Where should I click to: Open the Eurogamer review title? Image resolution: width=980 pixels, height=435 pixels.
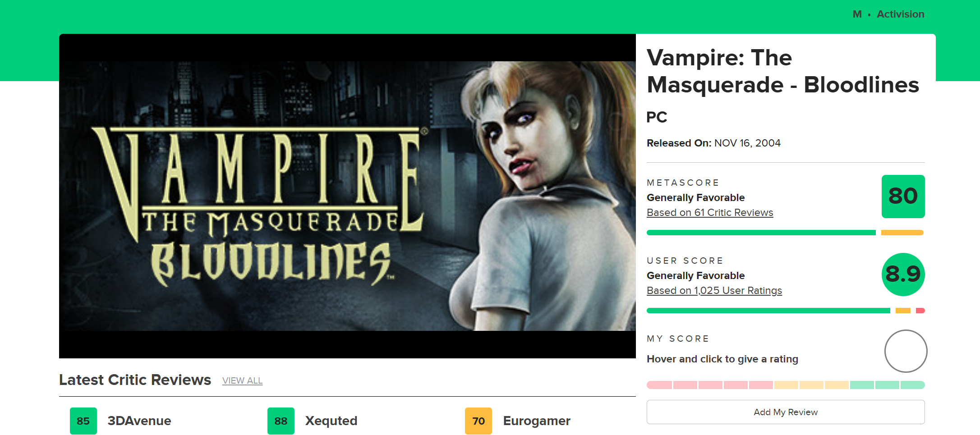537,421
